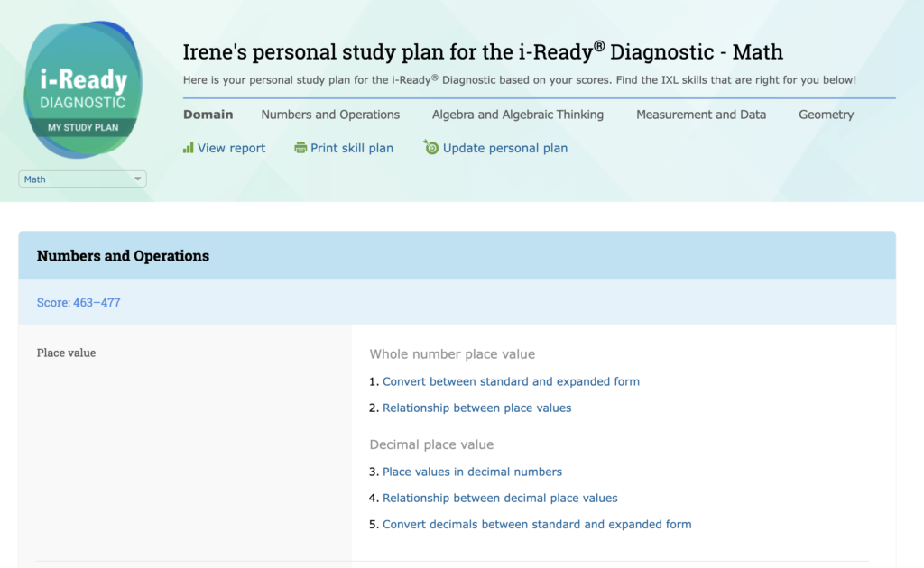Open Convert between standard and expanded form
The image size is (924, 568).
(x=511, y=381)
